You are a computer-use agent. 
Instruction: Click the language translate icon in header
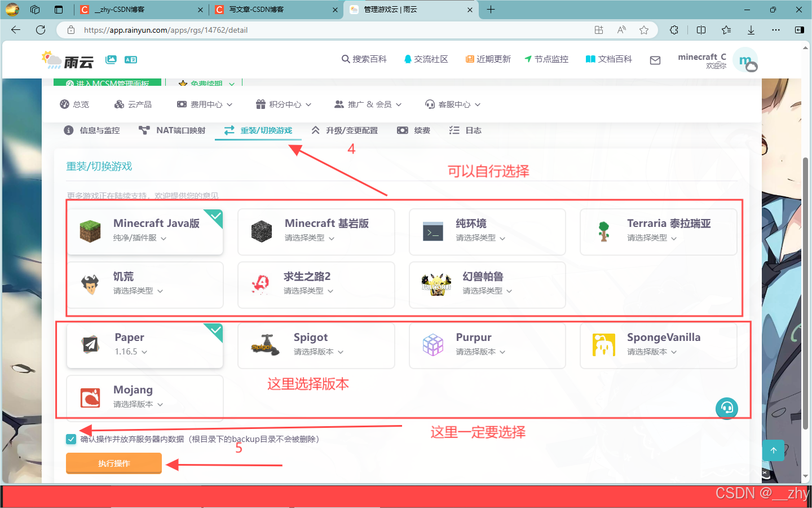click(131, 59)
